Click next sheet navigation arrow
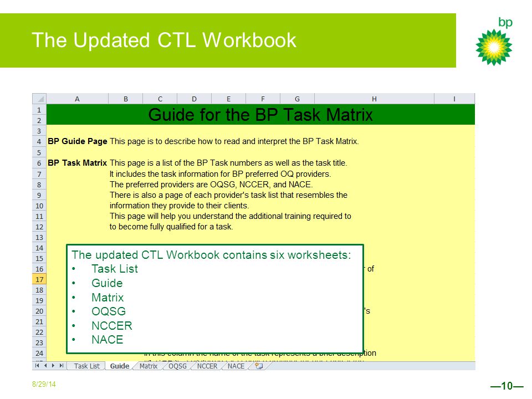Viewport: 532px width, 399px height. click(x=53, y=366)
